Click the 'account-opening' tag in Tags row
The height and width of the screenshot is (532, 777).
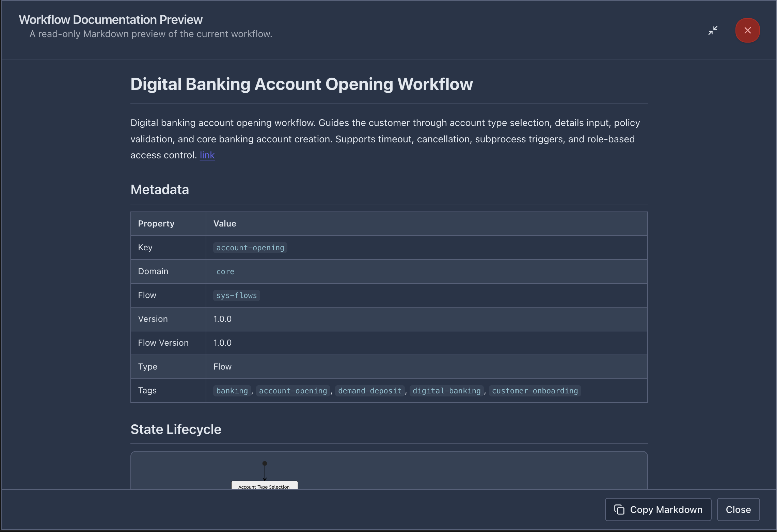click(293, 391)
